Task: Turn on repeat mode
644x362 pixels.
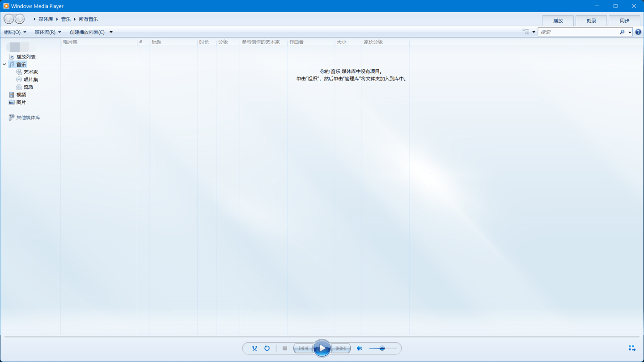Action: [x=267, y=348]
